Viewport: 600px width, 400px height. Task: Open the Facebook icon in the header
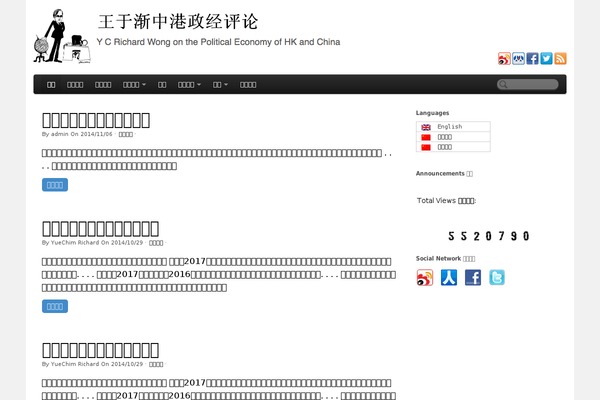(x=532, y=59)
